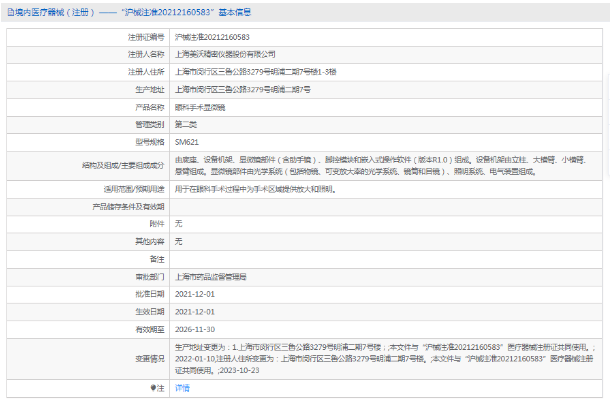Click the expiry date 2026-11-30

pyautogui.click(x=194, y=328)
